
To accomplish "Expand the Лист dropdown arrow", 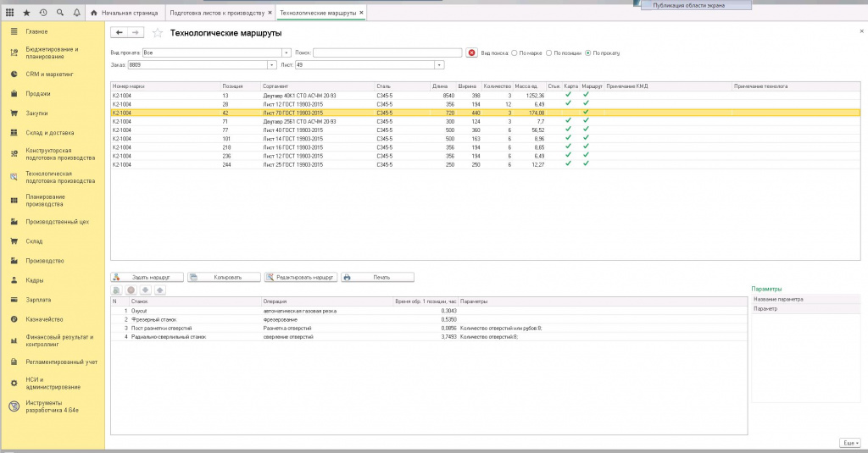I will point(439,64).
